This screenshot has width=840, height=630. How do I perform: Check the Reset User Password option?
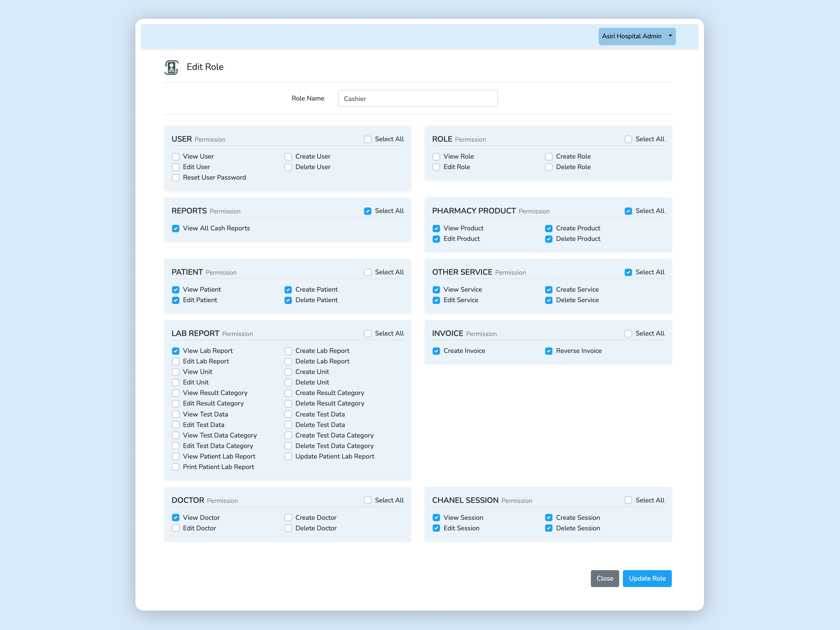(175, 178)
